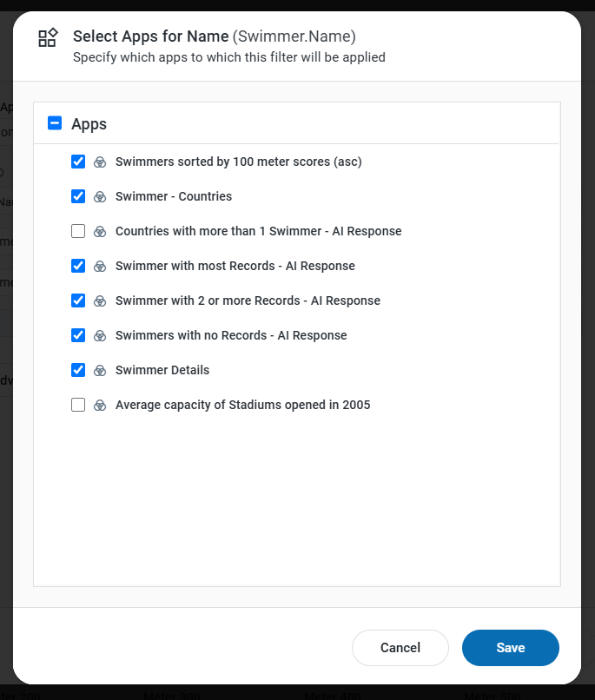Click icon beside Swimmers with no Records
Viewport: 595px width, 700px height.
100,335
